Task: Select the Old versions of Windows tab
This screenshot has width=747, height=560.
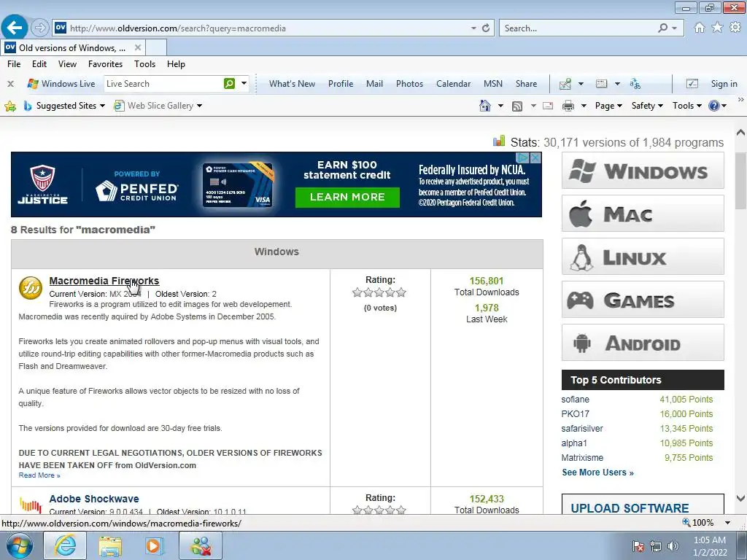Action: pyautogui.click(x=73, y=47)
